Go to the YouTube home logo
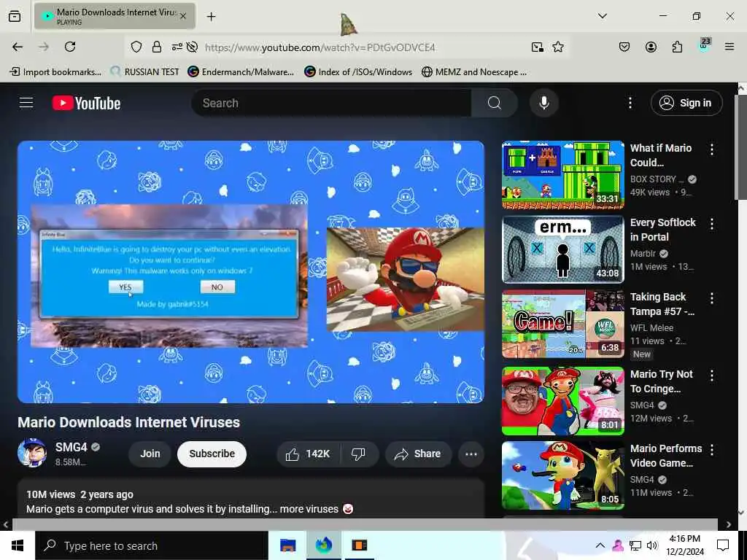Screen dimensions: 747x560 pos(86,103)
